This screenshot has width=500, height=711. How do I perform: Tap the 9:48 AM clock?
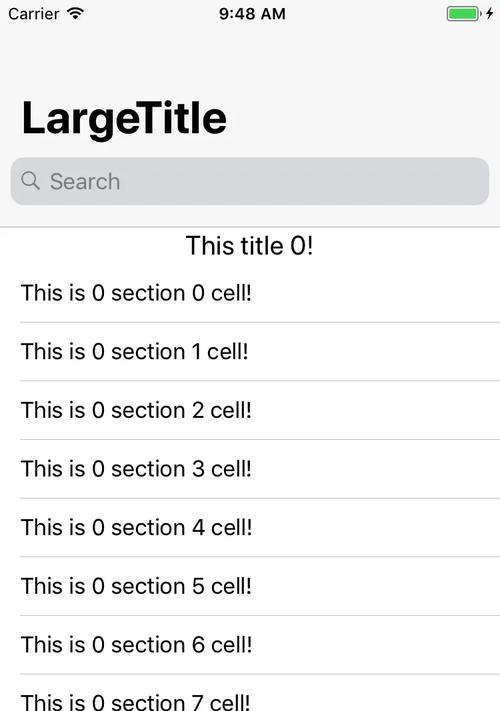[252, 14]
